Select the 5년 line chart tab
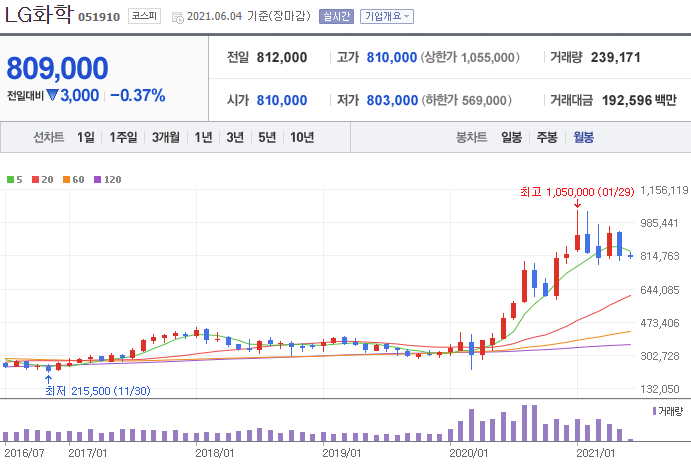This screenshot has height=475, width=691. click(267, 137)
